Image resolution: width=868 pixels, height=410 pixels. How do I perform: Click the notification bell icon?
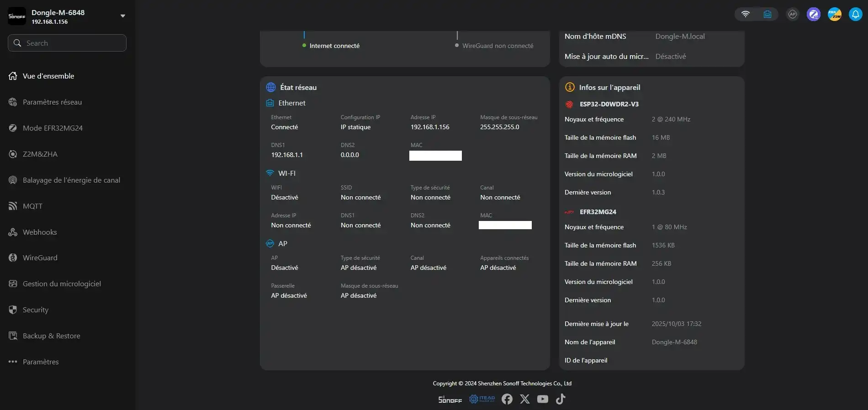pyautogui.click(x=855, y=14)
